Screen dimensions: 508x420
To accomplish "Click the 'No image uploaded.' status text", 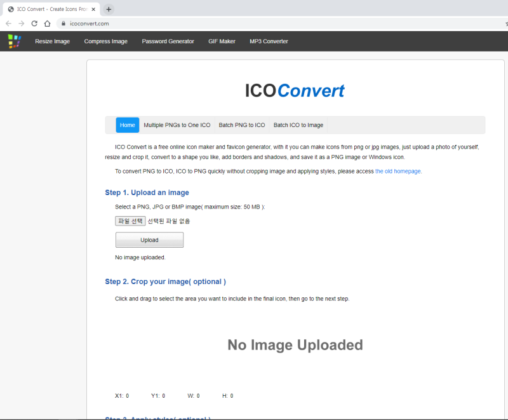I will (140, 257).
